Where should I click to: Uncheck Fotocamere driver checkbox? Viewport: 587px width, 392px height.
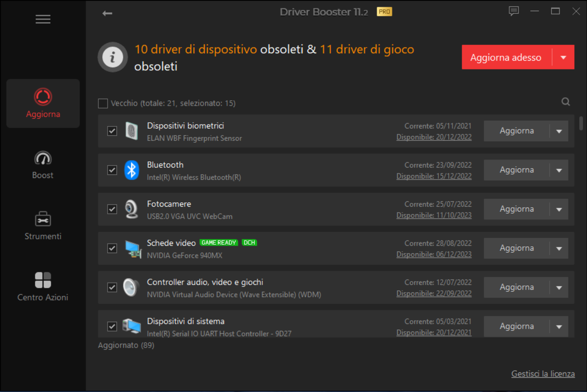112,209
